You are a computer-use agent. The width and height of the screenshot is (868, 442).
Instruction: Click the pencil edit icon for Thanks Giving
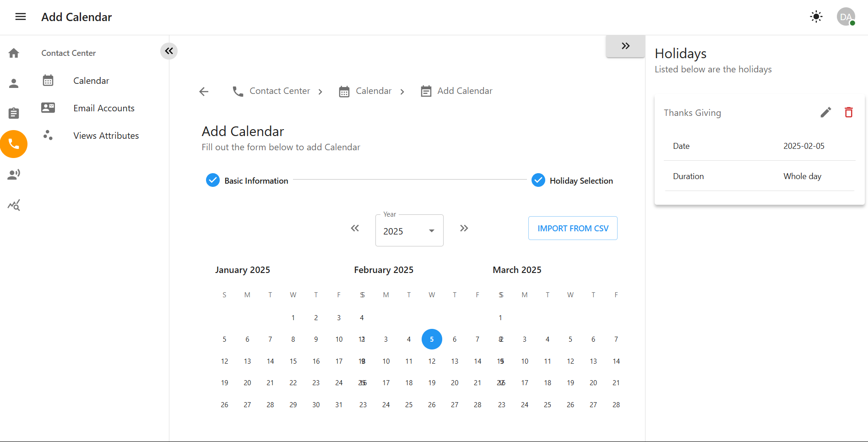(x=825, y=113)
